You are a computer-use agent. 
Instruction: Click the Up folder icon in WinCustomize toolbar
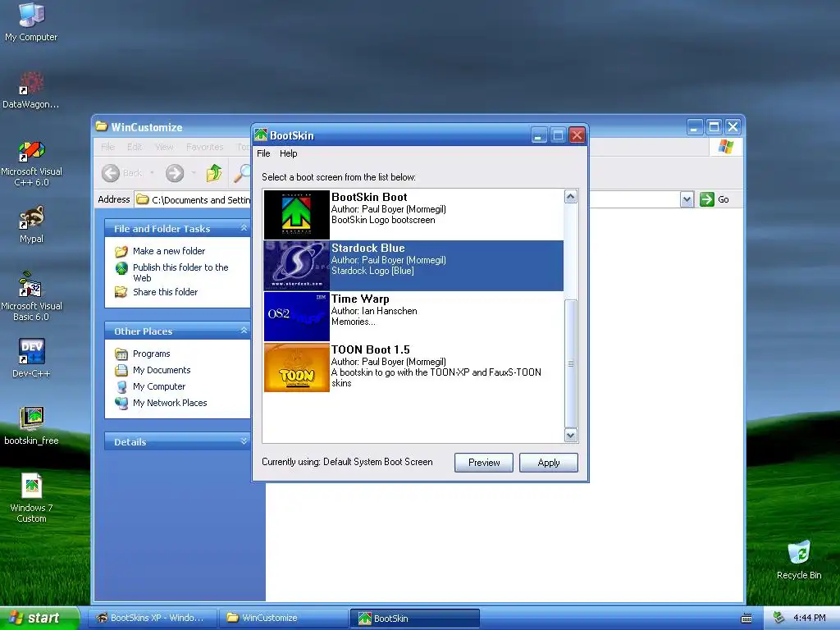point(214,173)
